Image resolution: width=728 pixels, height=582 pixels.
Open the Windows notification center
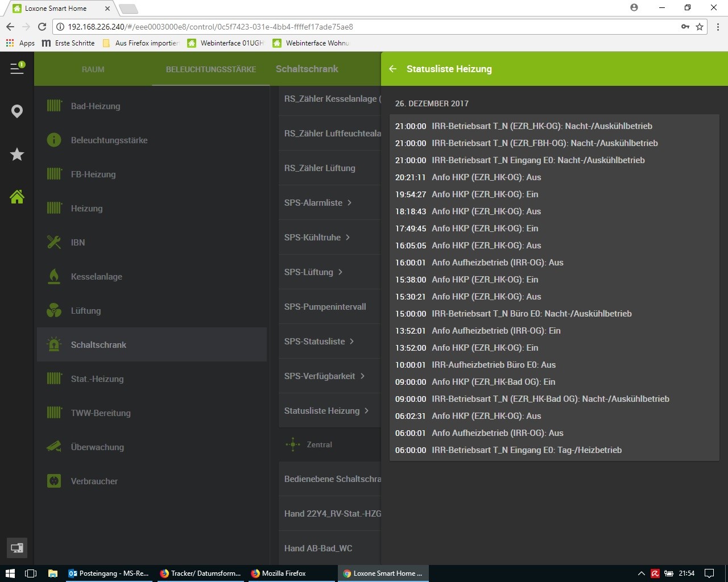[x=709, y=573]
